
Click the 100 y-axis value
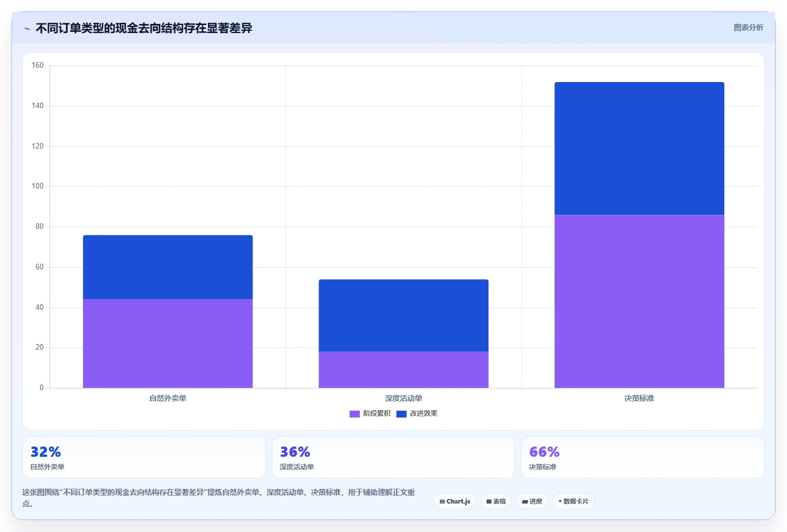[38, 186]
